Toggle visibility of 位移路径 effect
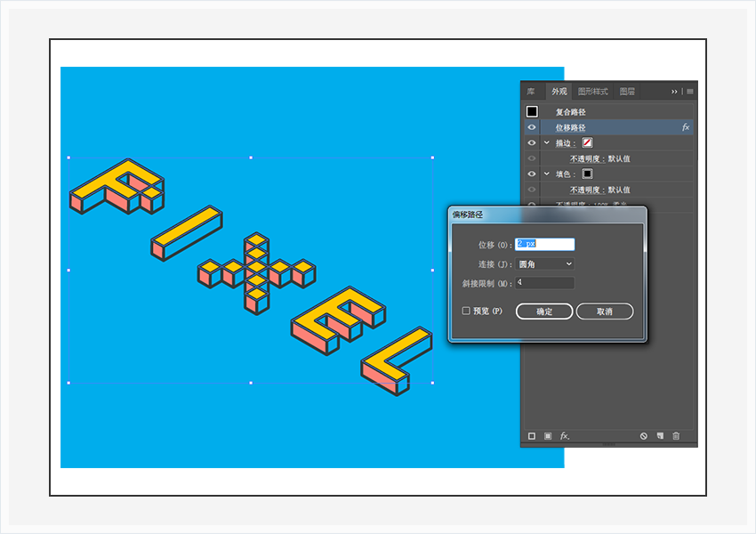 tap(532, 127)
